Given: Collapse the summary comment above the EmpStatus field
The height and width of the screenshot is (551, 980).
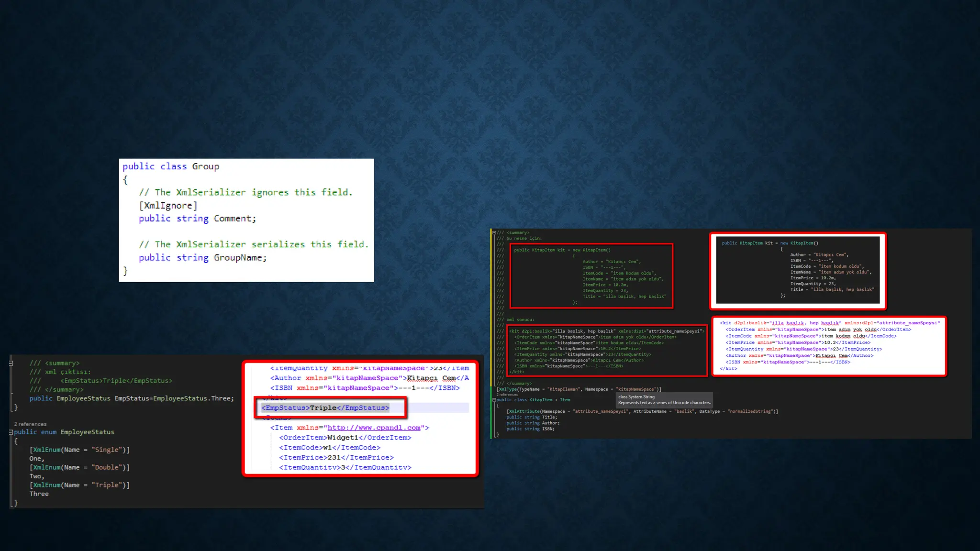Looking at the screenshot, I should point(11,363).
